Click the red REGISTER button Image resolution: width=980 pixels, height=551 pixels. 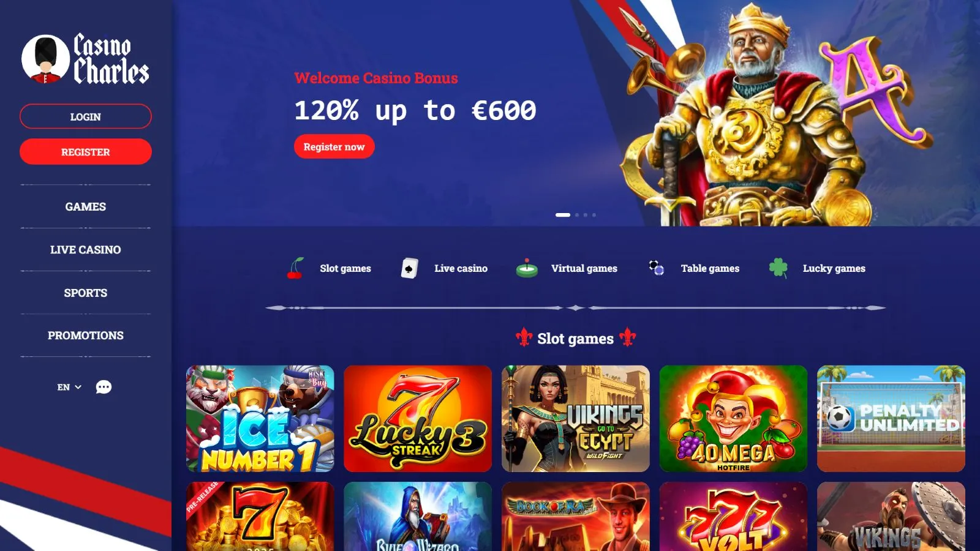86,152
